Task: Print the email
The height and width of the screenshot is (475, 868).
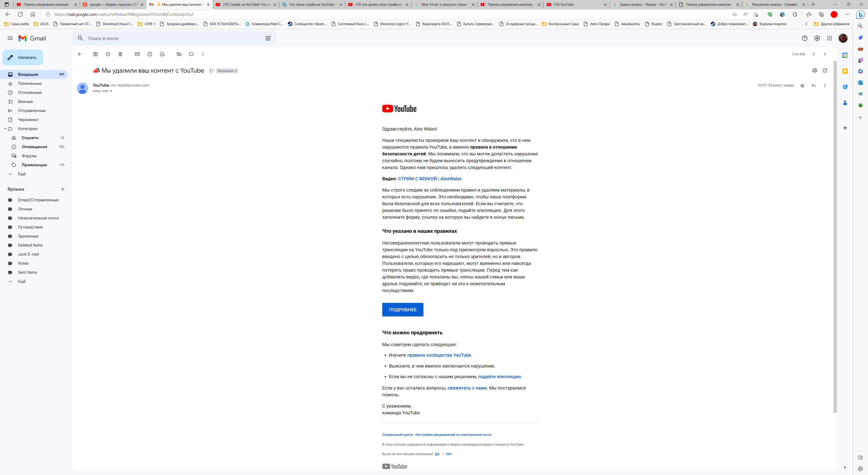Action: [814, 70]
